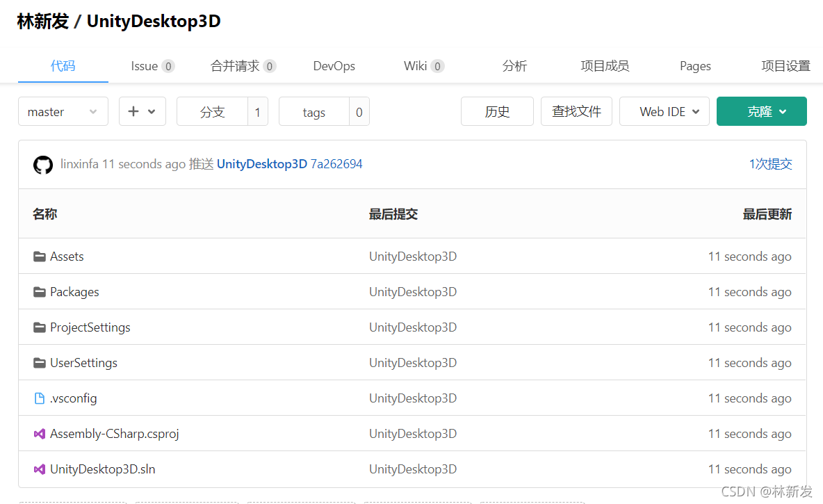This screenshot has height=504, width=823.
Task: Open UnityDesktop3D.sln file
Action: coord(103,469)
